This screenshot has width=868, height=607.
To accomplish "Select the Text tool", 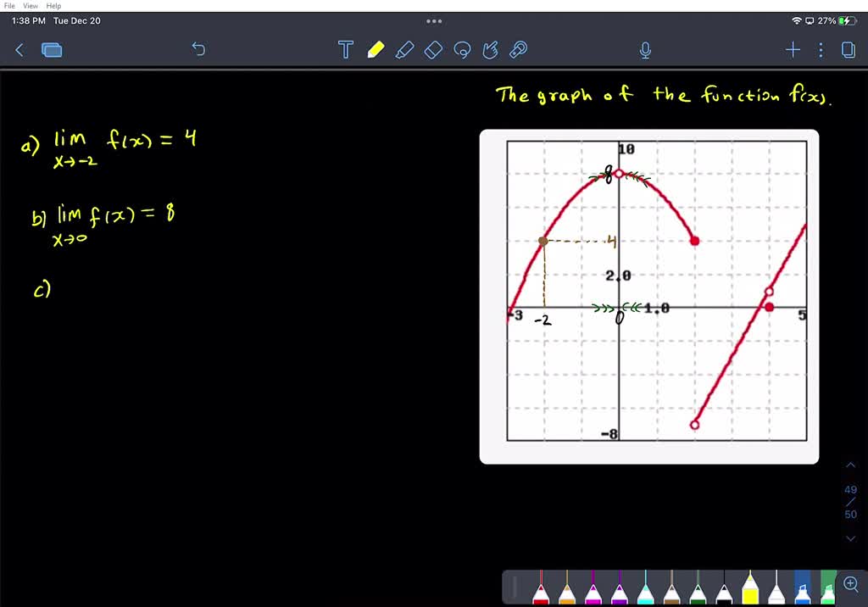I will (345, 50).
